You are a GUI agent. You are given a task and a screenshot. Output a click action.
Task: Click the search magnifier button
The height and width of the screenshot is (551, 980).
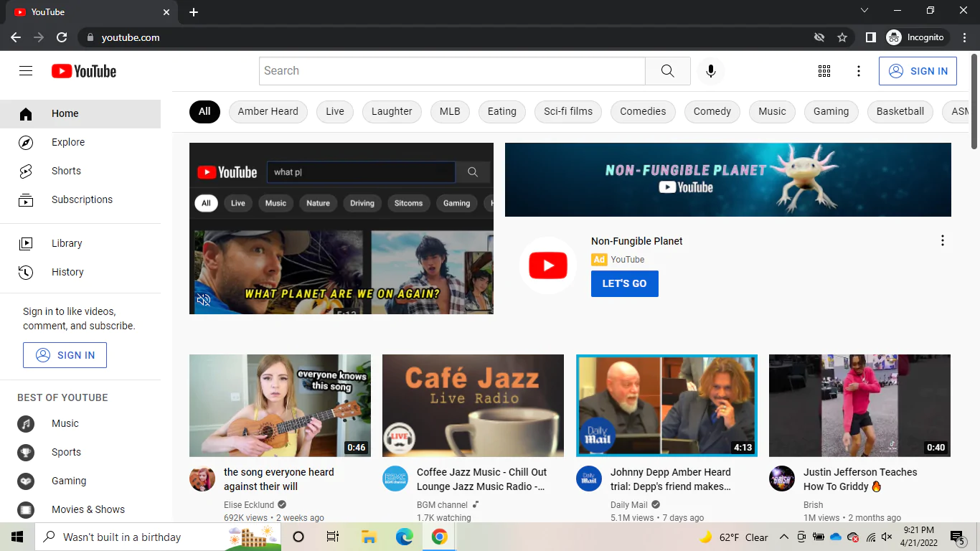(x=667, y=71)
